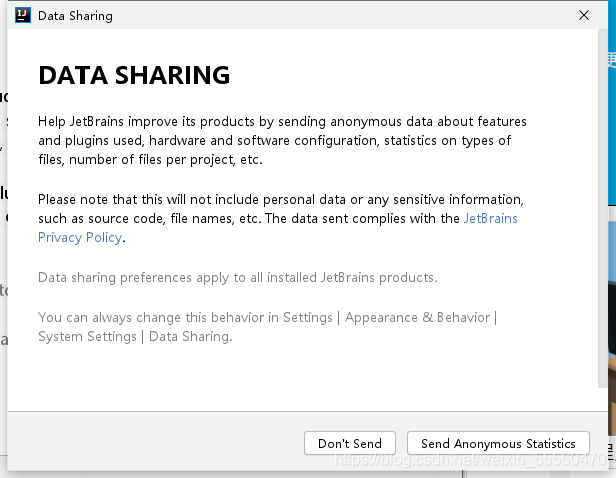Click the line ending statistics on types of
This screenshot has width=616, height=478.
[x=275, y=141]
